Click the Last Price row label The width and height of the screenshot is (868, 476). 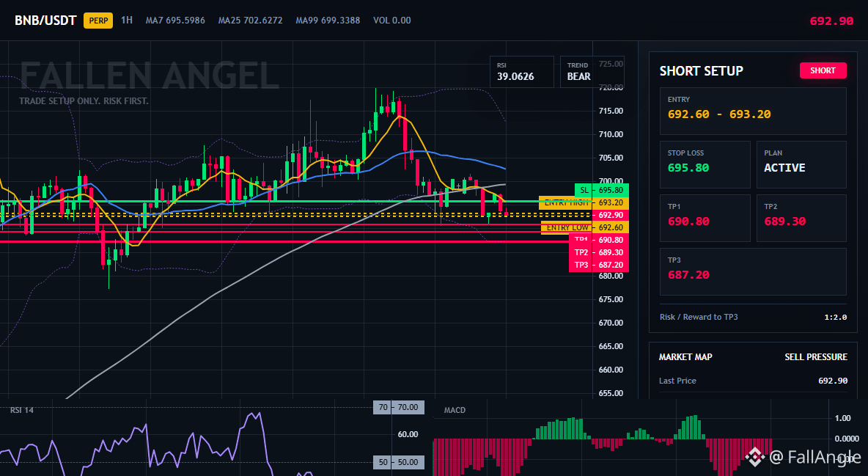click(677, 381)
